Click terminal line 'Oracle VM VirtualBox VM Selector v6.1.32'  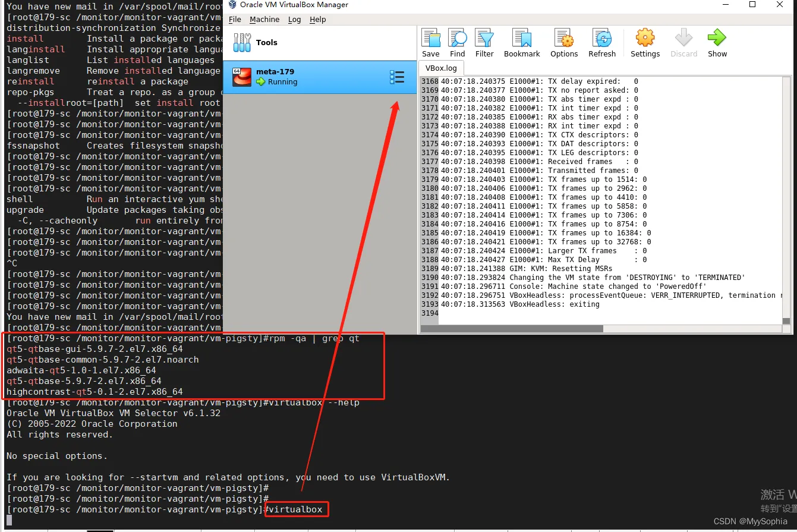pyautogui.click(x=114, y=413)
